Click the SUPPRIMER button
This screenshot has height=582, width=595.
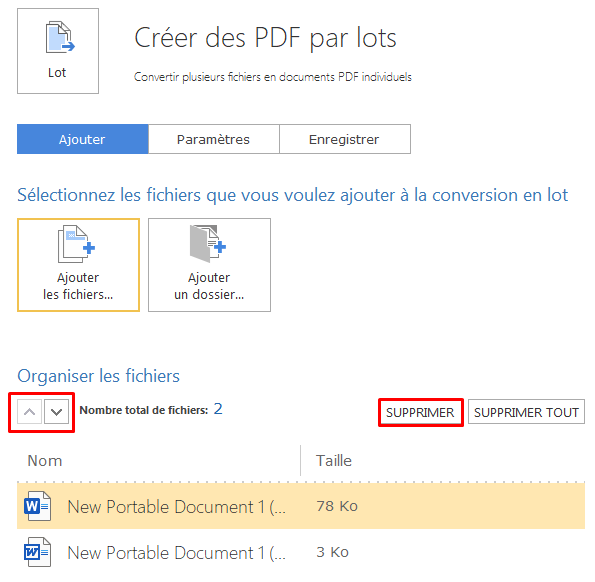click(x=420, y=412)
